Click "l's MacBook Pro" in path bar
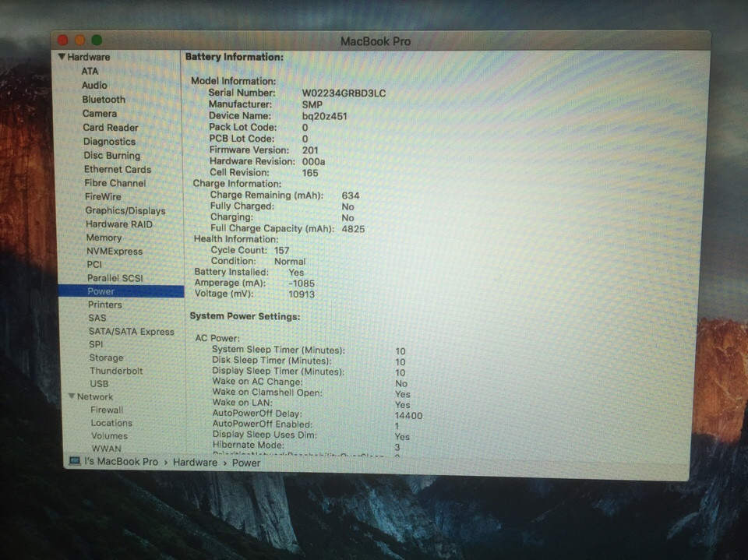This screenshot has height=560, width=748. tap(122, 461)
